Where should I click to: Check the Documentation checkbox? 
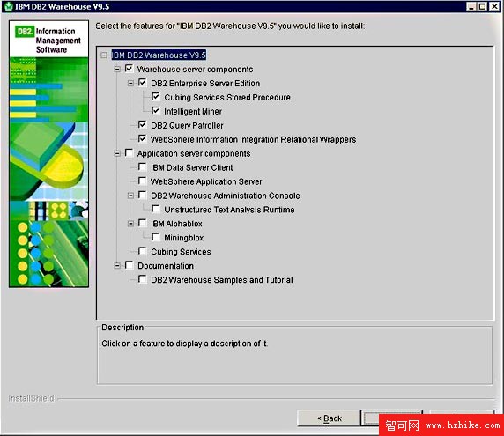pos(129,265)
